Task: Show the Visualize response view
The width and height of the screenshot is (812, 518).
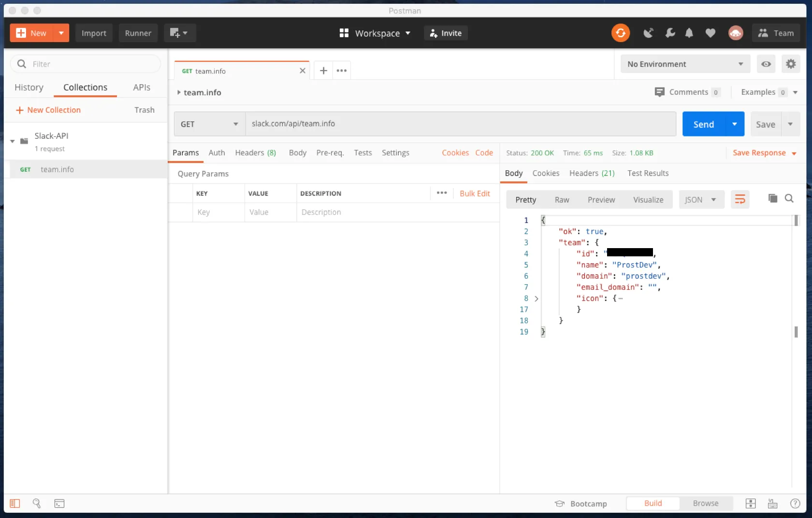Action: (x=648, y=199)
